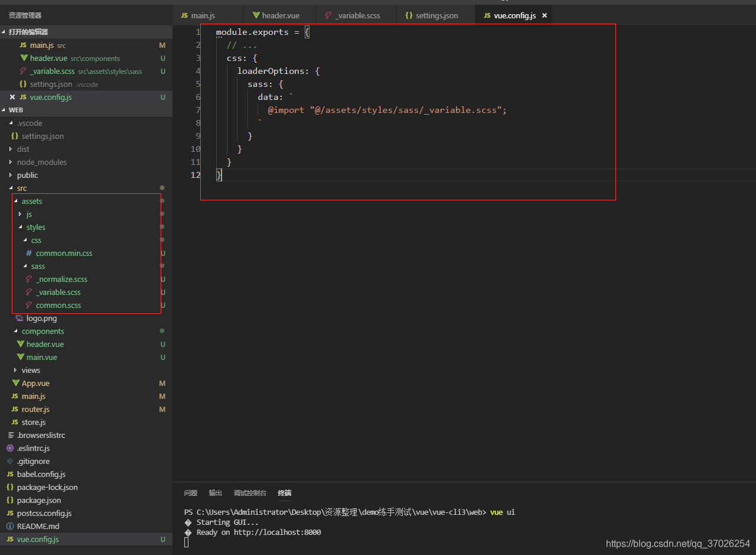Click the hash icon beside common.min.css
This screenshot has height=555, width=756.
point(29,253)
